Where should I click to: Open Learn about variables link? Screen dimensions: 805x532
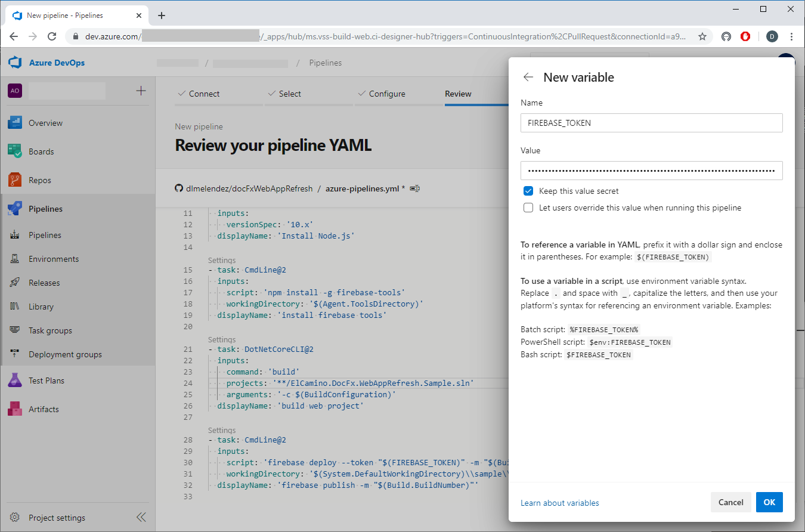559,503
